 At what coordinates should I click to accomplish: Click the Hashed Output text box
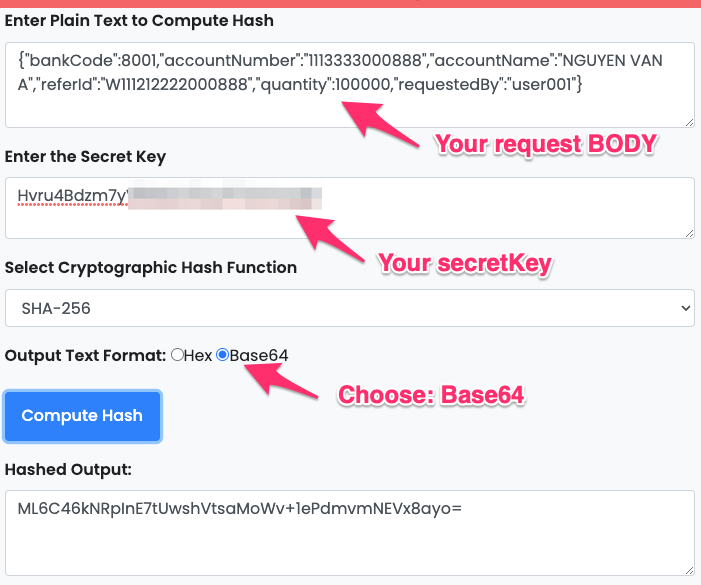[350, 531]
